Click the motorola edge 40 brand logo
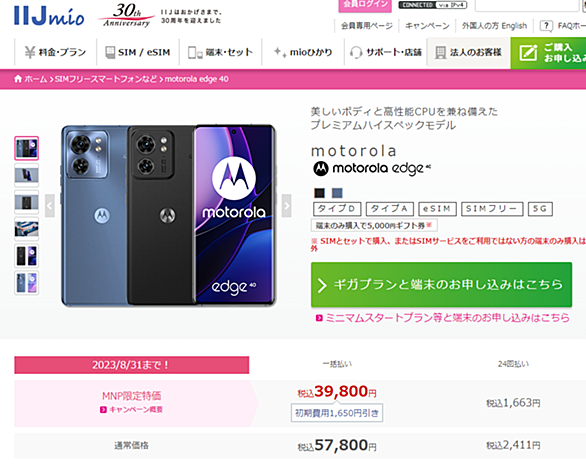Viewport: 586px width, 472px height. [x=372, y=169]
